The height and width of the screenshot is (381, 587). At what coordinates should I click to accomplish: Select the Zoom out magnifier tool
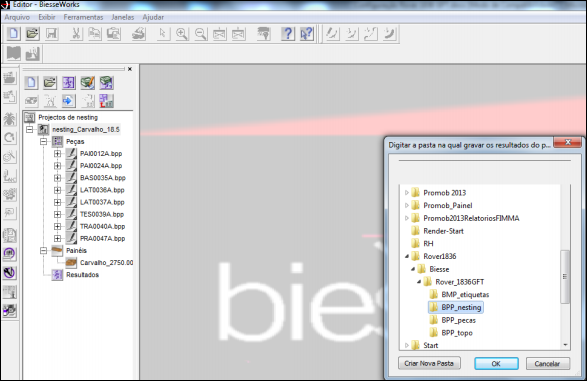coord(201,34)
